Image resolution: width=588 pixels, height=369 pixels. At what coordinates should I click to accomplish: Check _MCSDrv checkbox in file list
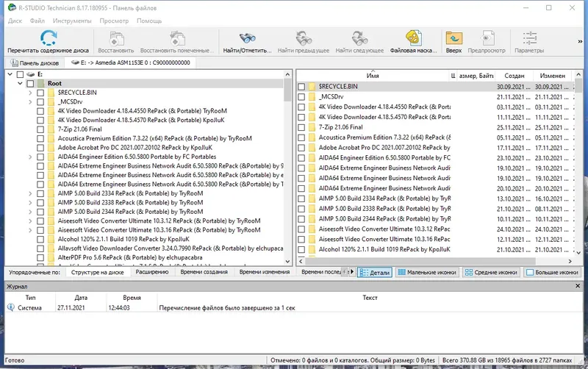(x=301, y=97)
